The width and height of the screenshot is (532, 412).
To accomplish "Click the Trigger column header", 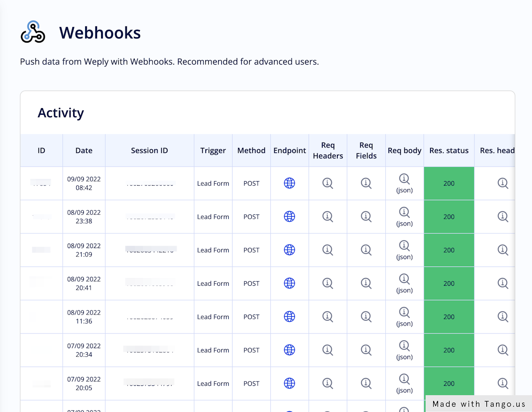I will click(213, 151).
